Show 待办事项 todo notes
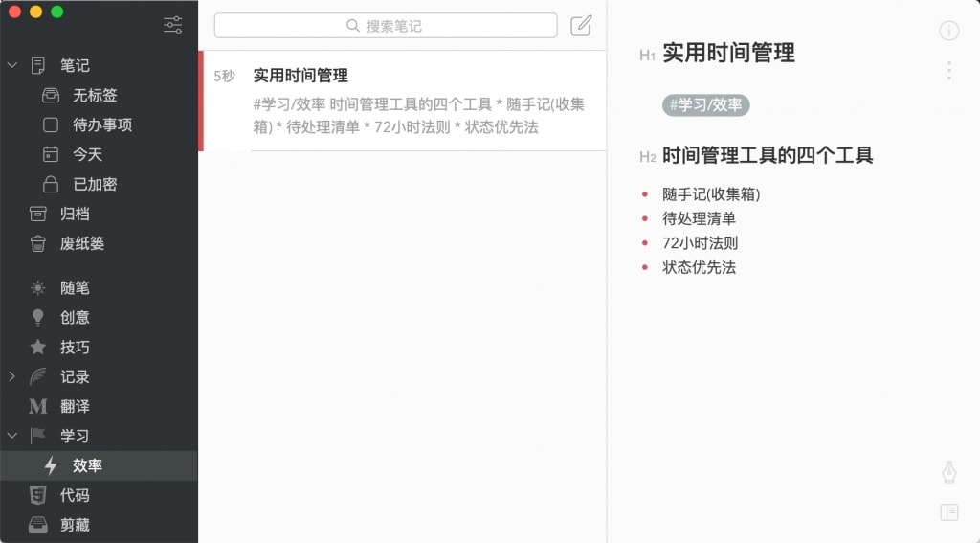 tap(101, 124)
